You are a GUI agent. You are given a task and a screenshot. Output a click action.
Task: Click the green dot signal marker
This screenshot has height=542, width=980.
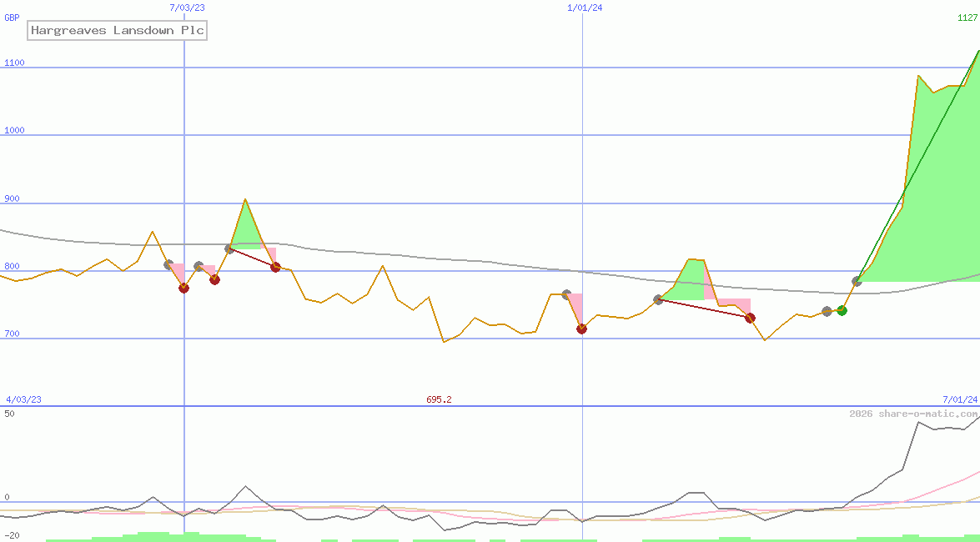pos(841,310)
